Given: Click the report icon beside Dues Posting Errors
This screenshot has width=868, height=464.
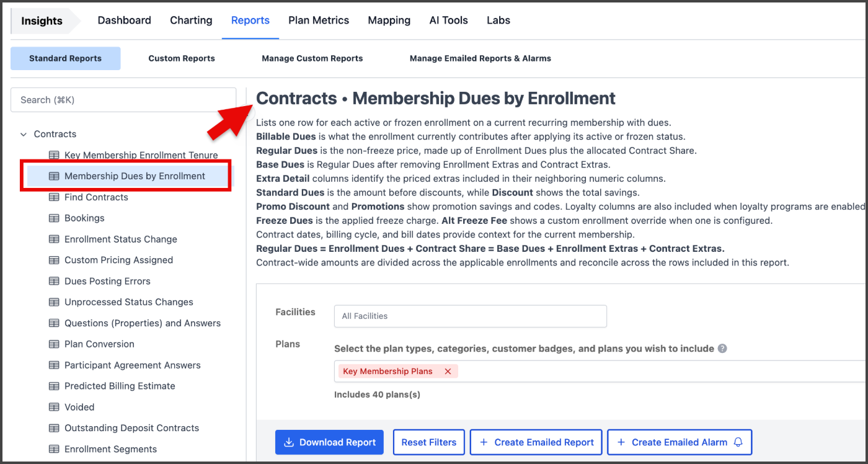Looking at the screenshot, I should (54, 281).
